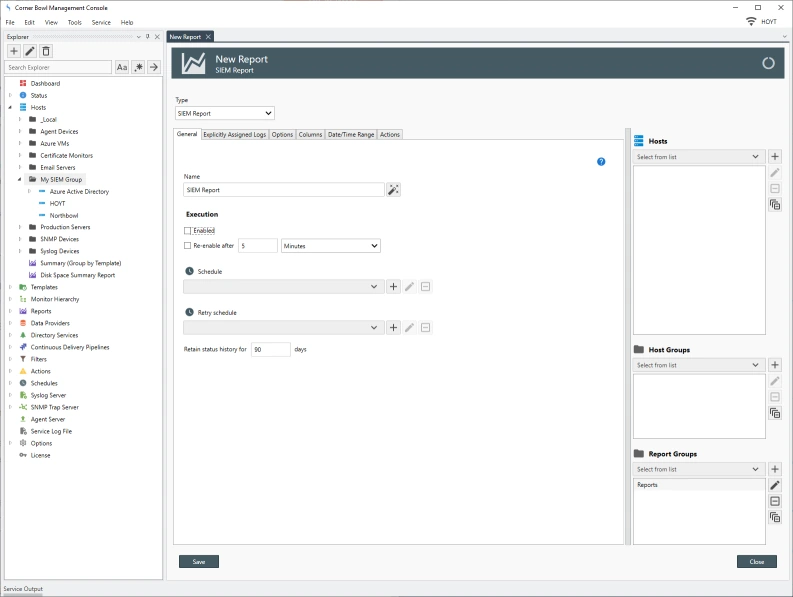Viewport: 793px width, 597px height.
Task: Remove the Schedule with minus icon
Action: coord(425,286)
